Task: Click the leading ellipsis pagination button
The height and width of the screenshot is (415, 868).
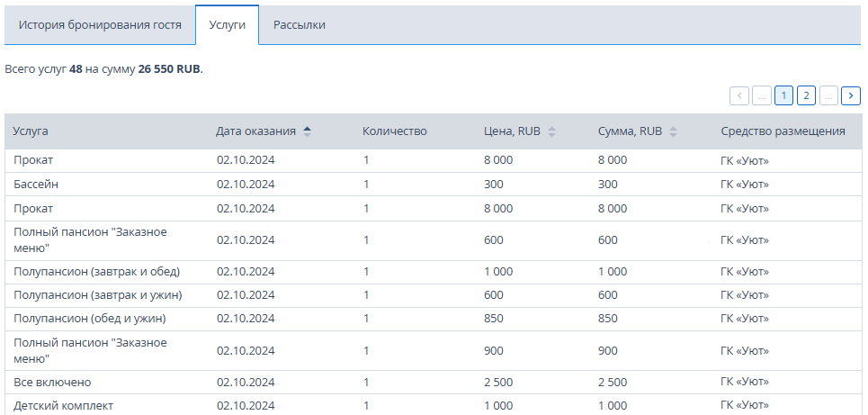Action: pos(761,95)
